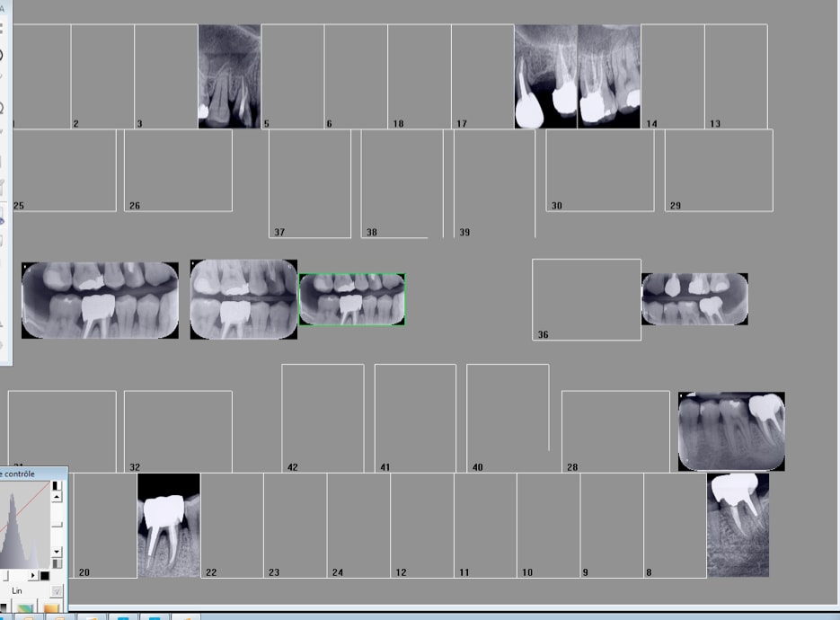Image resolution: width=840 pixels, height=620 pixels.
Task: Click the vertical slider handle in control panel
Action: [57, 524]
